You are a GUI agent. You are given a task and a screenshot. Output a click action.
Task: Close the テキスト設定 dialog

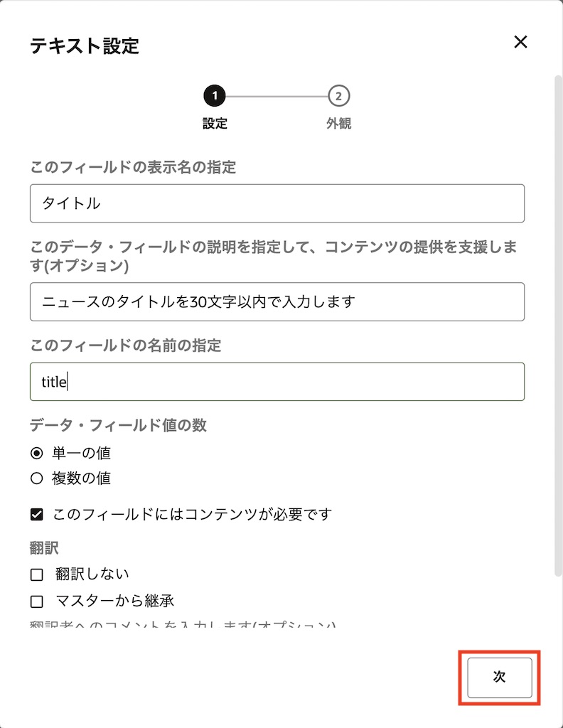[520, 42]
